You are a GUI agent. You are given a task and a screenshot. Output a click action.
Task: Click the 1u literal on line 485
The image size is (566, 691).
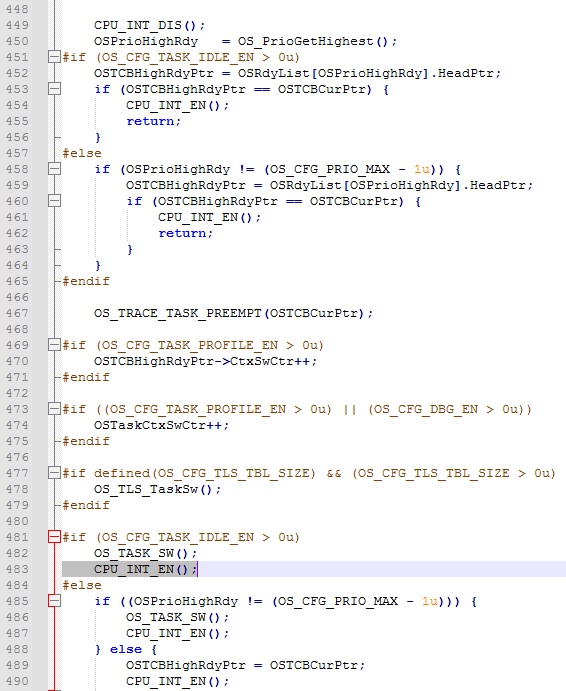pos(430,601)
